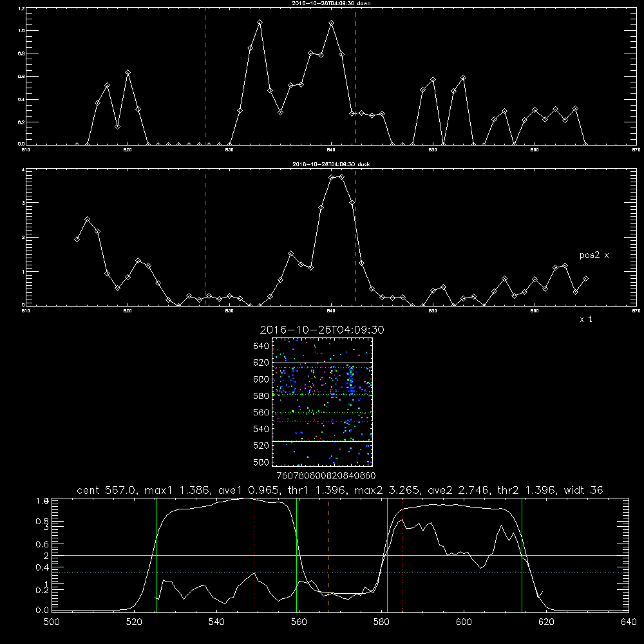The width and height of the screenshot is (644, 644).
Task: Click the bottom plot x-axis label 520
Action: (x=134, y=622)
